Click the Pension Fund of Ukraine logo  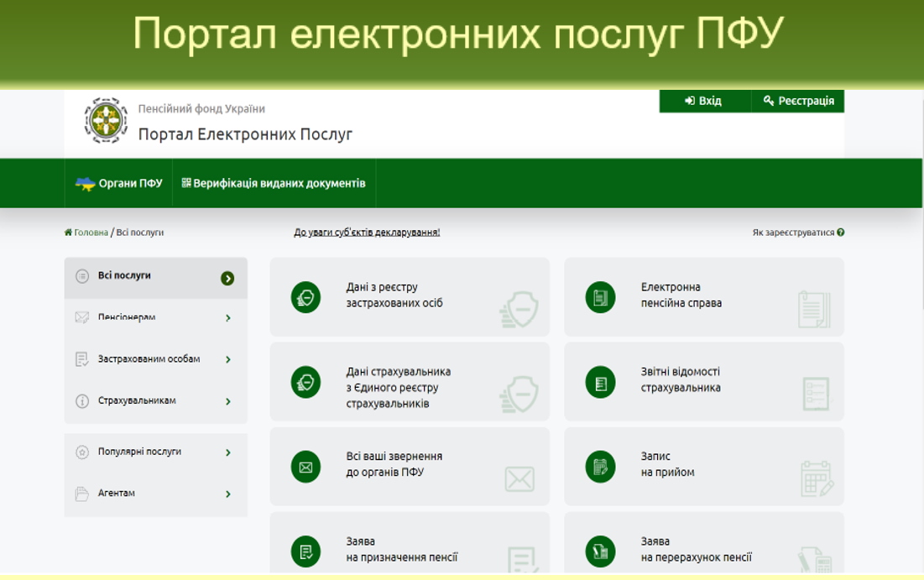[x=106, y=121]
